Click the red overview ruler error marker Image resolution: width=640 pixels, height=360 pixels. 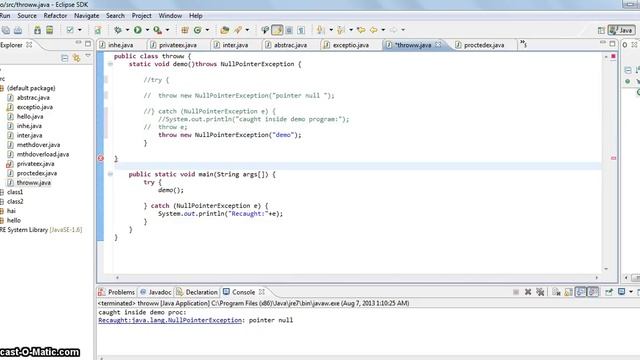pos(613,158)
